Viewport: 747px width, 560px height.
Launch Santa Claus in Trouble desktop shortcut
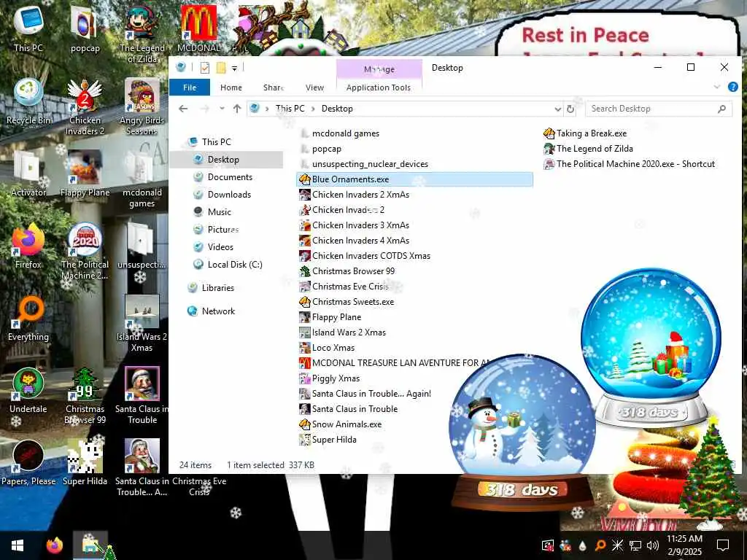pos(142,396)
